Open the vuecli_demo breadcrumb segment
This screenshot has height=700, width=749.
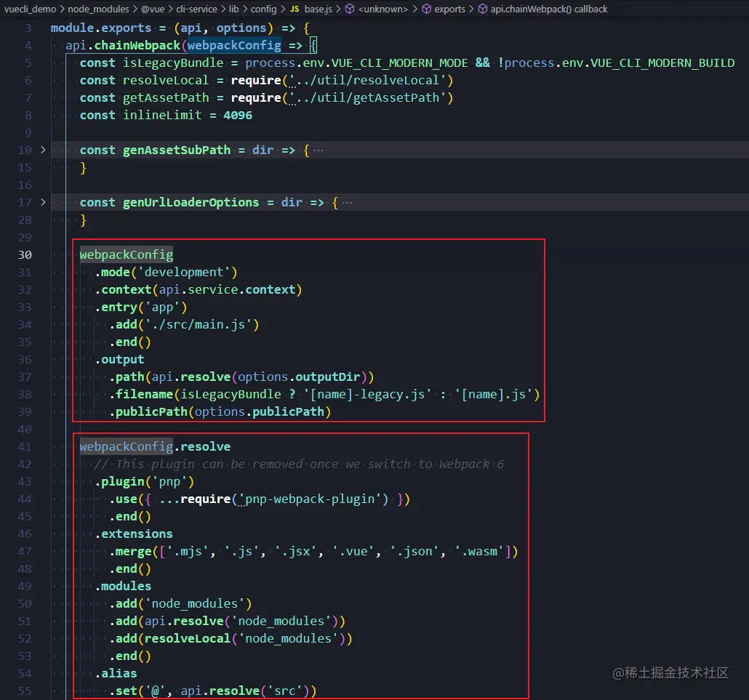tap(30, 9)
